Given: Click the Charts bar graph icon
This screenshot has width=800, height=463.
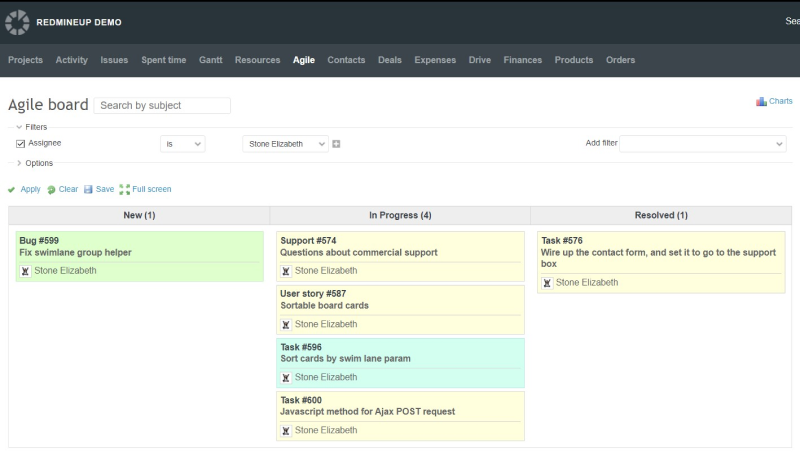Looking at the screenshot, I should pyautogui.click(x=761, y=102).
